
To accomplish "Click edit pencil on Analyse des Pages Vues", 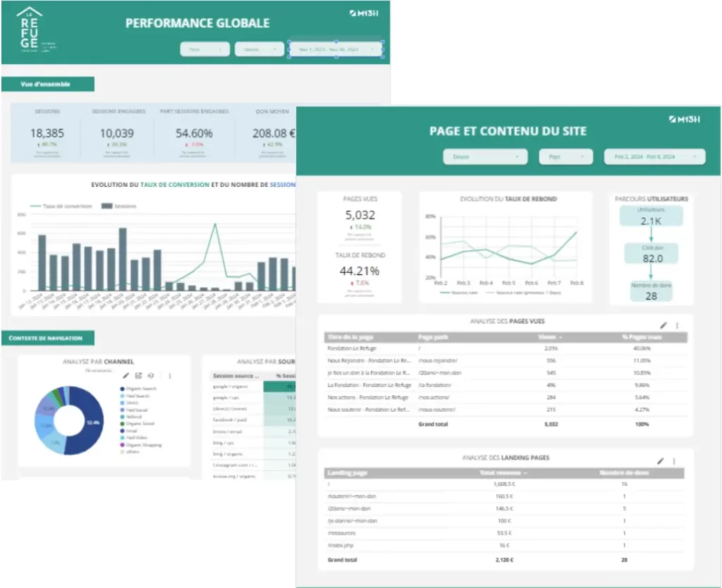I will (663, 325).
